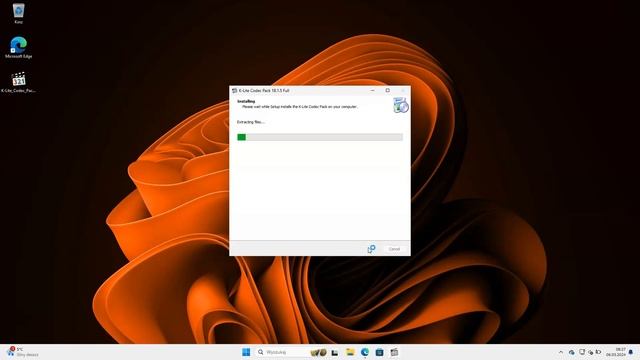Click the green installation progress bar
This screenshot has width=640, height=360.
pyautogui.click(x=320, y=137)
